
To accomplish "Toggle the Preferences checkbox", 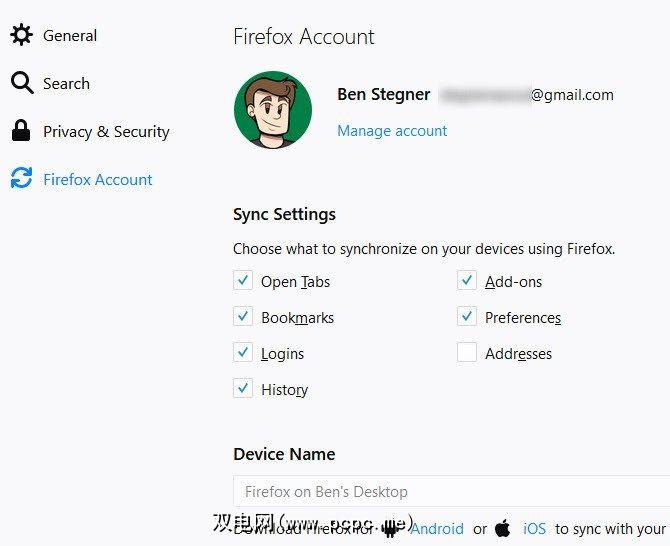I will tap(467, 317).
